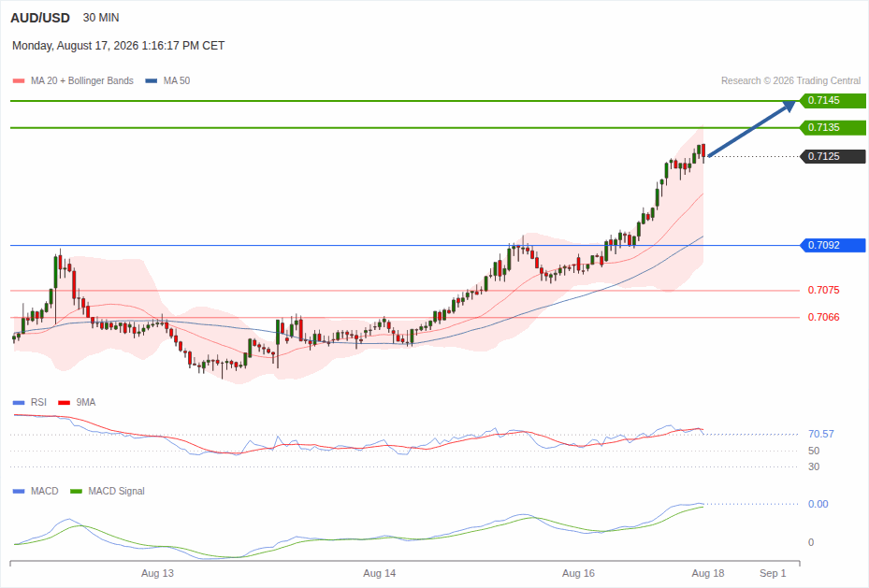Viewport: 869px width, 588px height.
Task: Click the AUD/USD pair title
Action: point(40,18)
